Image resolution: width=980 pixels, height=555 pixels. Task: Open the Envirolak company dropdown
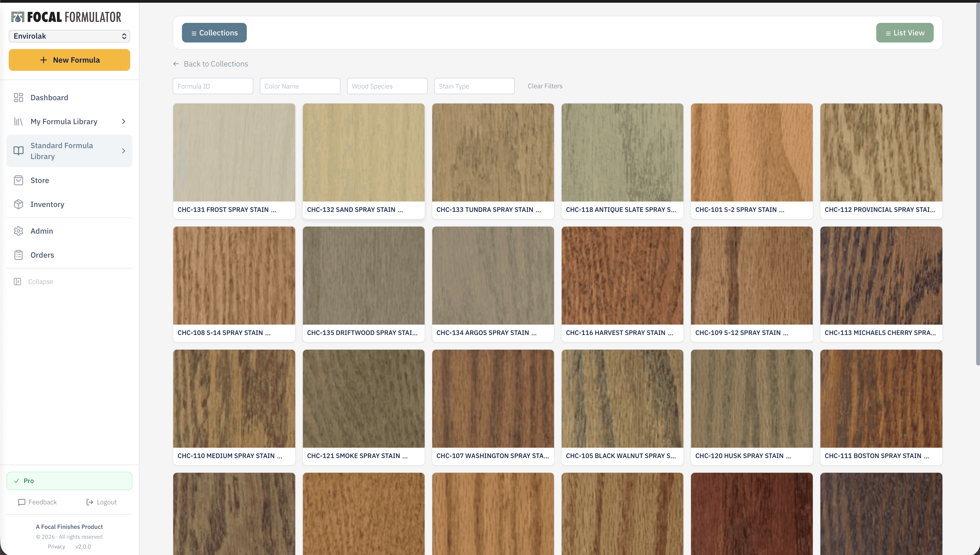coord(69,36)
